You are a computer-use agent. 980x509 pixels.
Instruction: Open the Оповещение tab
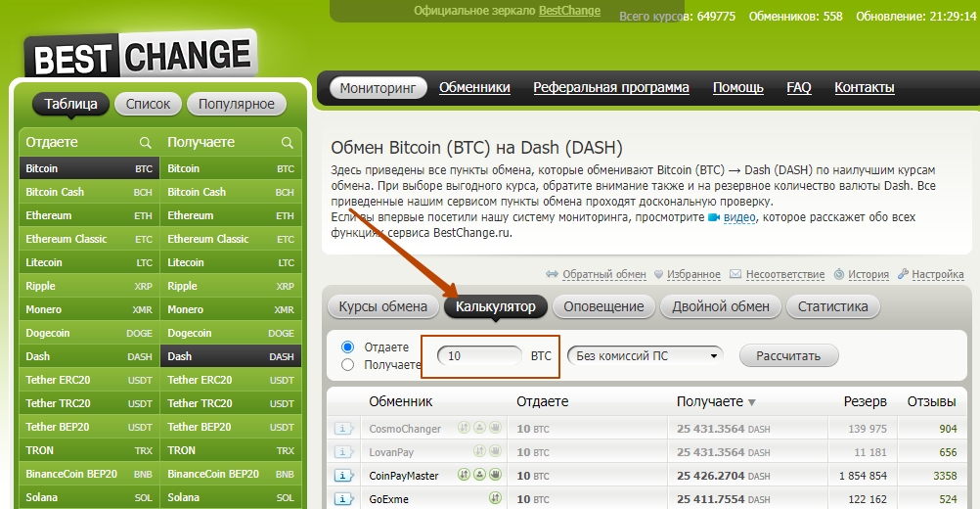[603, 306]
